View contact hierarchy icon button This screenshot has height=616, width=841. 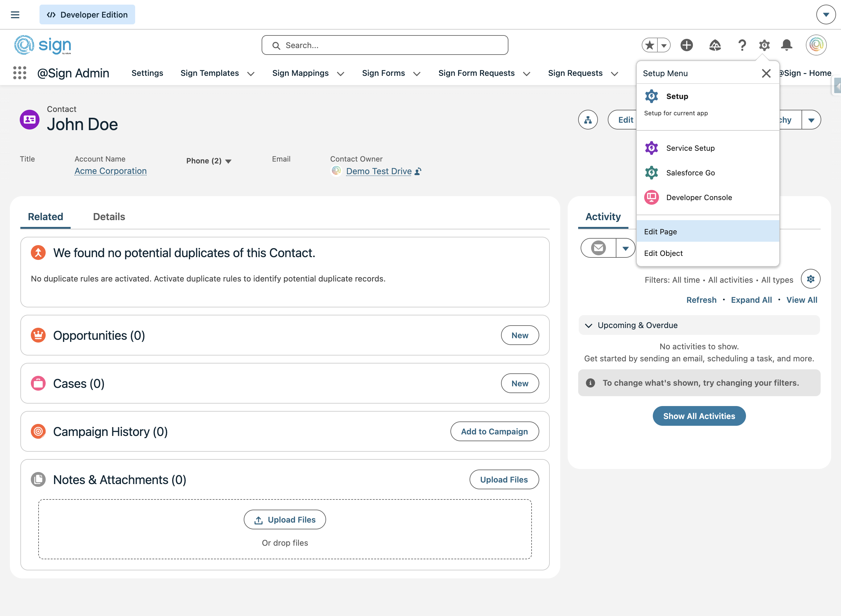click(x=588, y=120)
